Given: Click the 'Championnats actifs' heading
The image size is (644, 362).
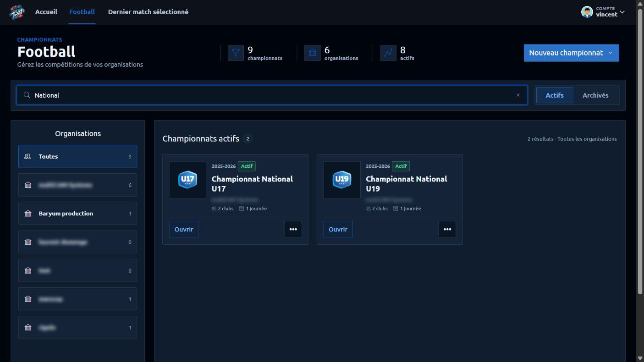Looking at the screenshot, I should [x=201, y=139].
